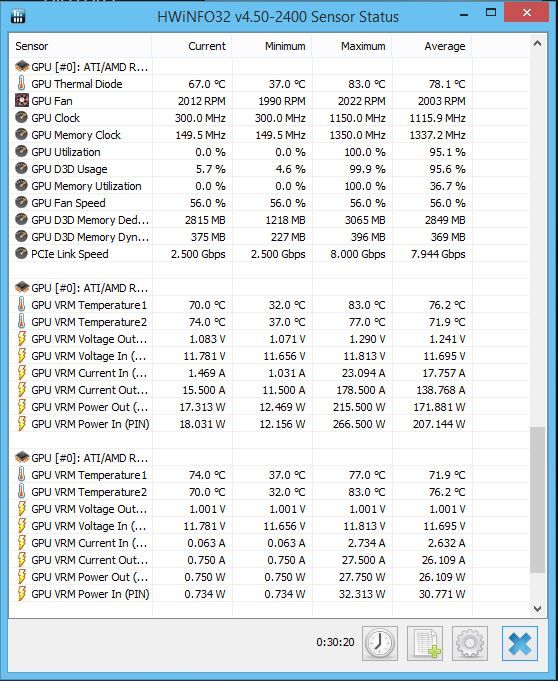Click the 95.1 % average utilization value
Screen dimensions: 558x681
point(447,152)
